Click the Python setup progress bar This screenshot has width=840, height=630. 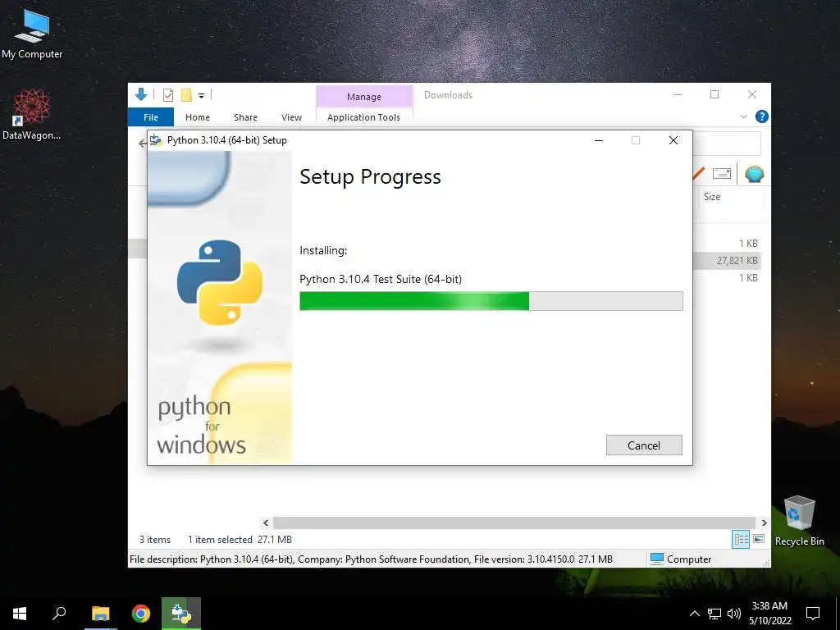point(491,301)
